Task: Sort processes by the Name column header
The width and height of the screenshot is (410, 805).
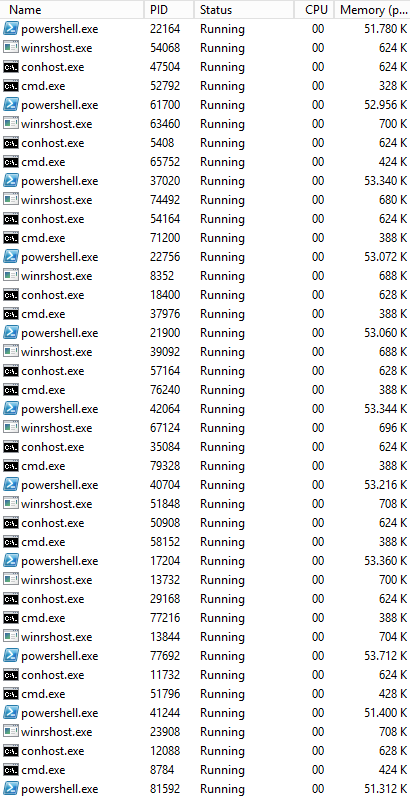Action: (72, 10)
